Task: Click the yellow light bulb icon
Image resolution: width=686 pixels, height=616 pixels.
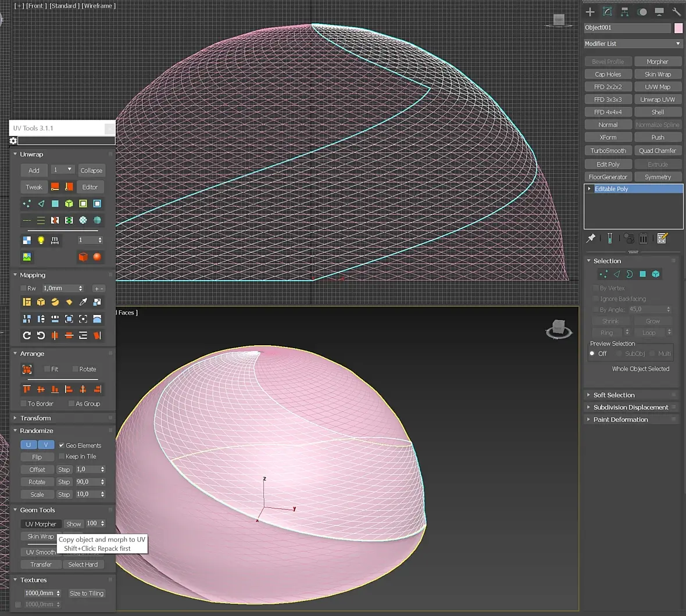Action: pos(41,240)
